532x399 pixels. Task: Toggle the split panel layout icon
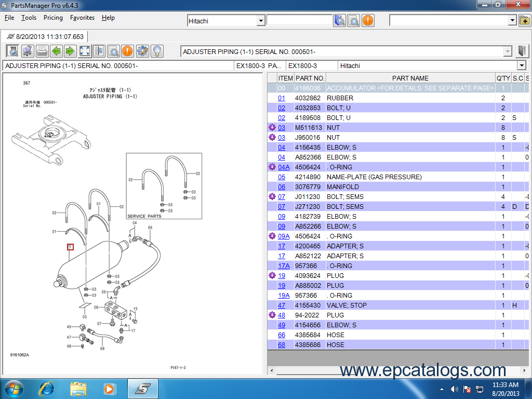click(x=99, y=51)
